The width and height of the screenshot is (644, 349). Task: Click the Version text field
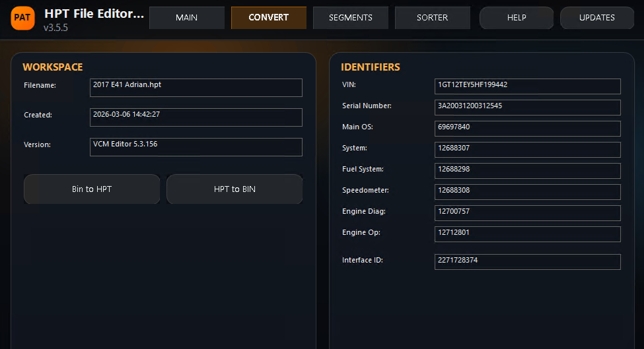(196, 147)
